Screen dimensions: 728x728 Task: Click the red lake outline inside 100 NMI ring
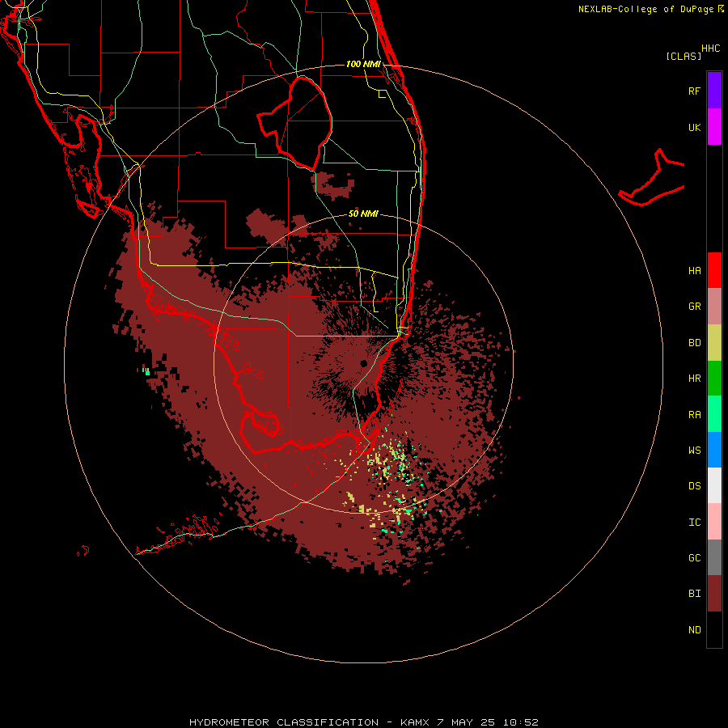[x=294, y=123]
